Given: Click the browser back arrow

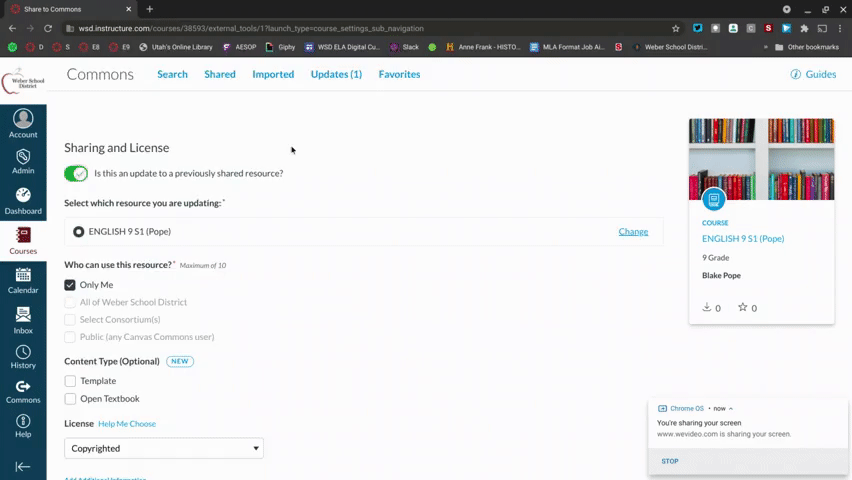Looking at the screenshot, I should pyautogui.click(x=12, y=28).
